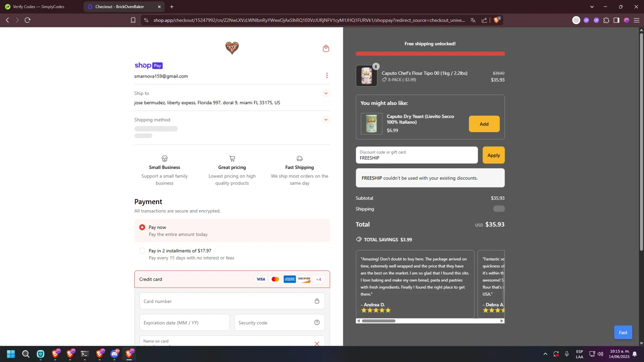Open Windows taskbar search
The height and width of the screenshot is (362, 644).
coord(26,354)
